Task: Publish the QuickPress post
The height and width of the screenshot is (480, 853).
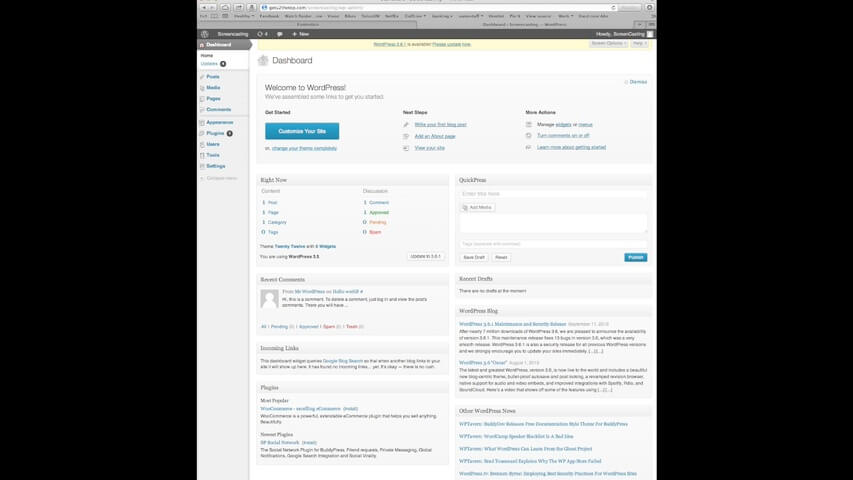Action: [x=635, y=257]
